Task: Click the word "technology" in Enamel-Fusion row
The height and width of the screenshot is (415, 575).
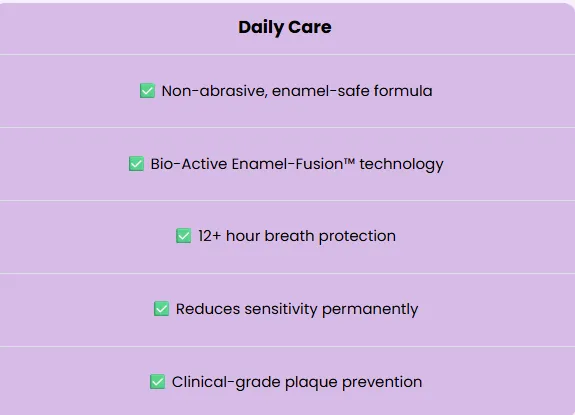Action: [x=402, y=165]
